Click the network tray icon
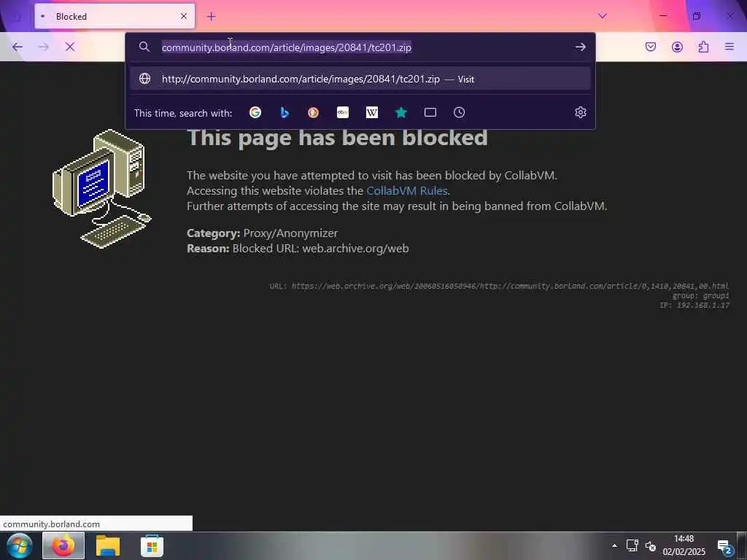Image resolution: width=747 pixels, height=560 pixels. point(632,545)
